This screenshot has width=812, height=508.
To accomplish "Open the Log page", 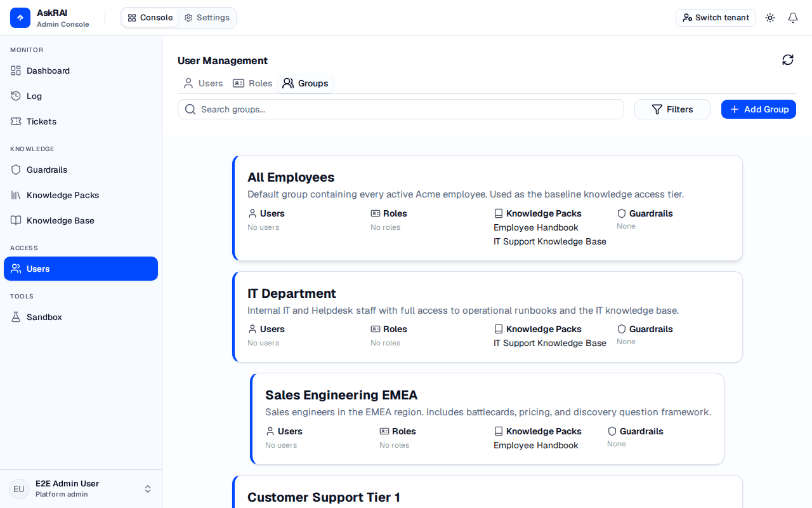I will 81,96.
